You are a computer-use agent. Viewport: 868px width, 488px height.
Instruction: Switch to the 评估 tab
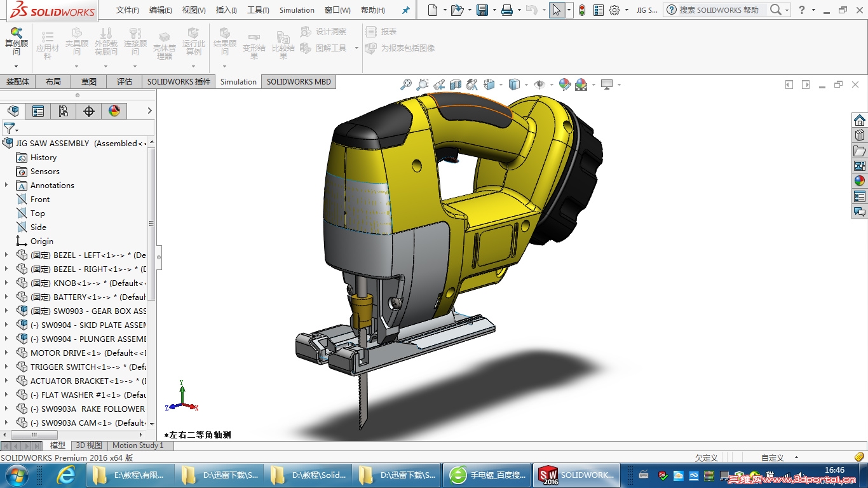coord(125,81)
